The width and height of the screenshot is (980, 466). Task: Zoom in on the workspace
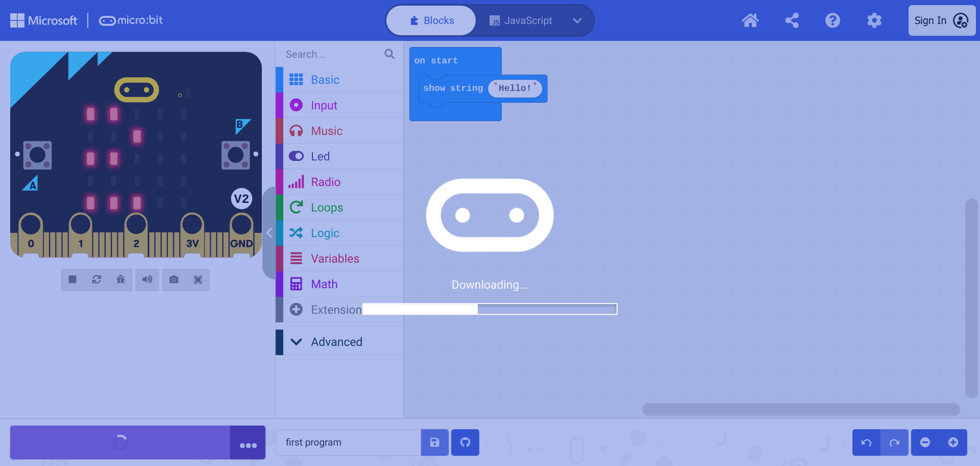pos(954,442)
